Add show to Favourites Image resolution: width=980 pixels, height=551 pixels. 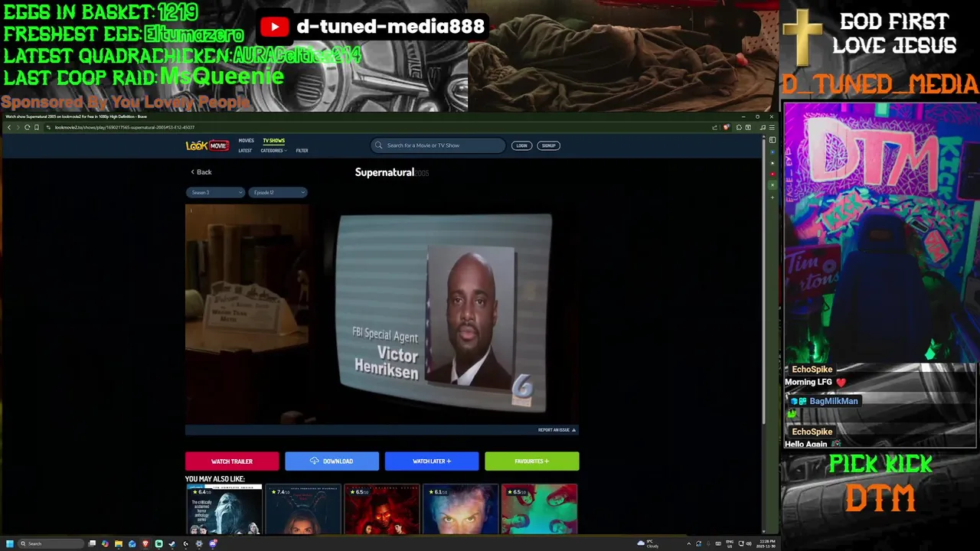(x=532, y=461)
